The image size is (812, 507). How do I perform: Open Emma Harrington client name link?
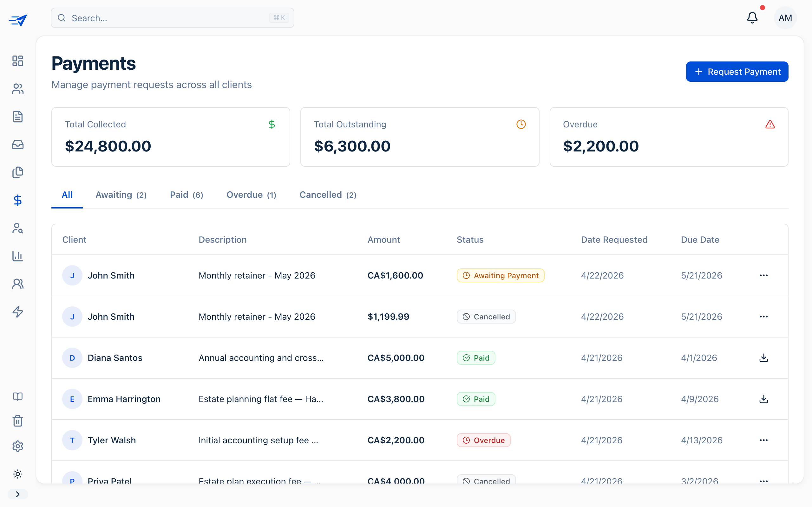pyautogui.click(x=124, y=399)
